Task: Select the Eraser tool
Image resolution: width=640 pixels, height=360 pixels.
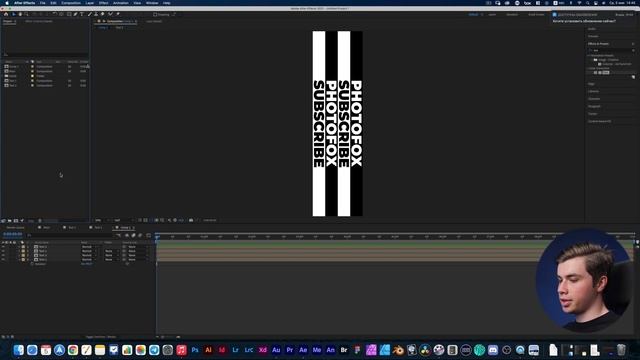Action: 102,14
